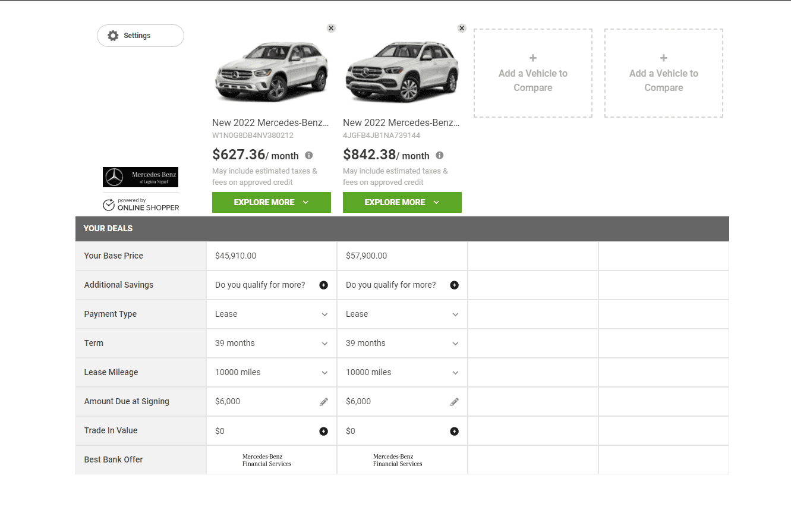Viewport: 791px width, 532px height.
Task: Click plus icon for Additional Savings, $45,910 vehicle
Action: (324, 285)
